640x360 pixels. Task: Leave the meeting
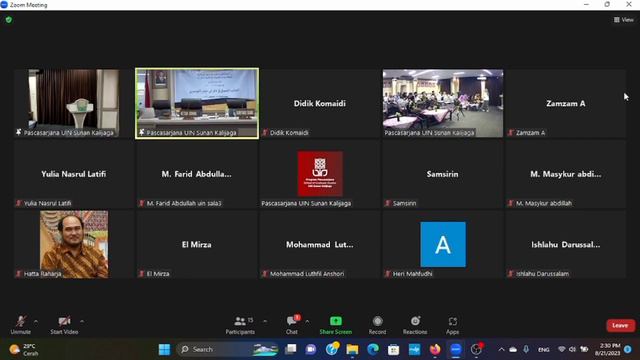tap(620, 325)
